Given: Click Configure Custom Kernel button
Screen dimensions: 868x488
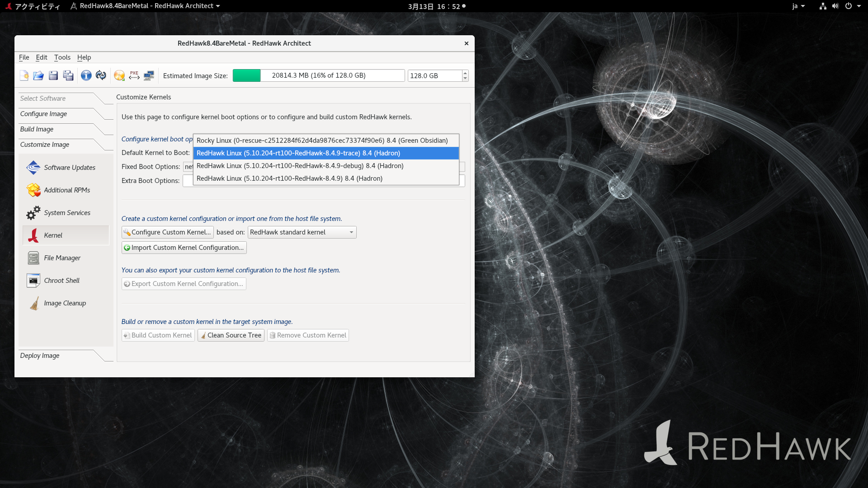Looking at the screenshot, I should tap(168, 232).
